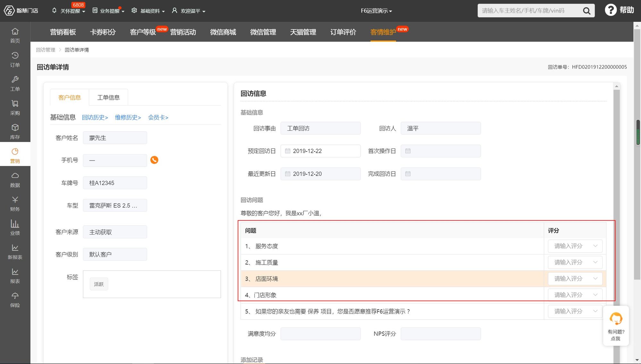Click 预定回访日 date field
641x364 pixels.
coord(320,151)
